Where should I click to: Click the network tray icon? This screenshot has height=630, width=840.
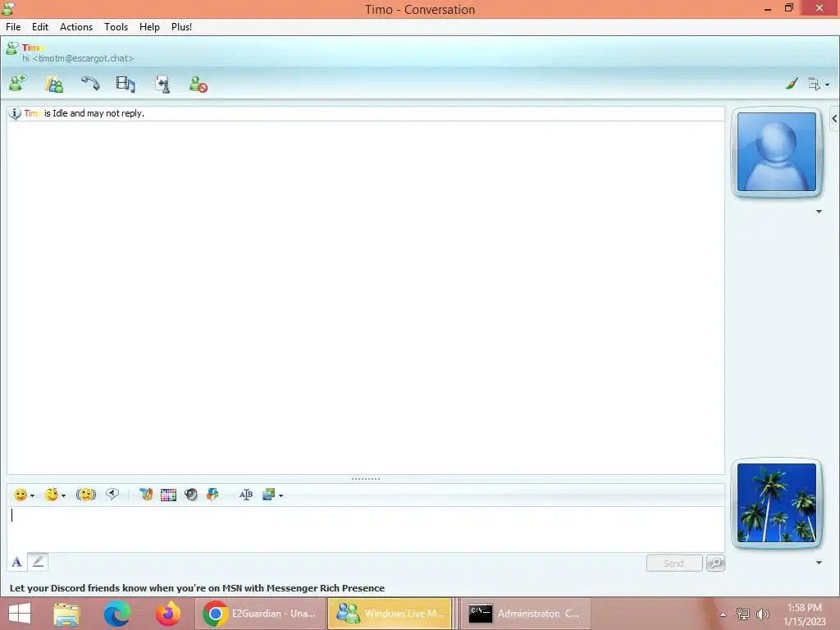[743, 614]
